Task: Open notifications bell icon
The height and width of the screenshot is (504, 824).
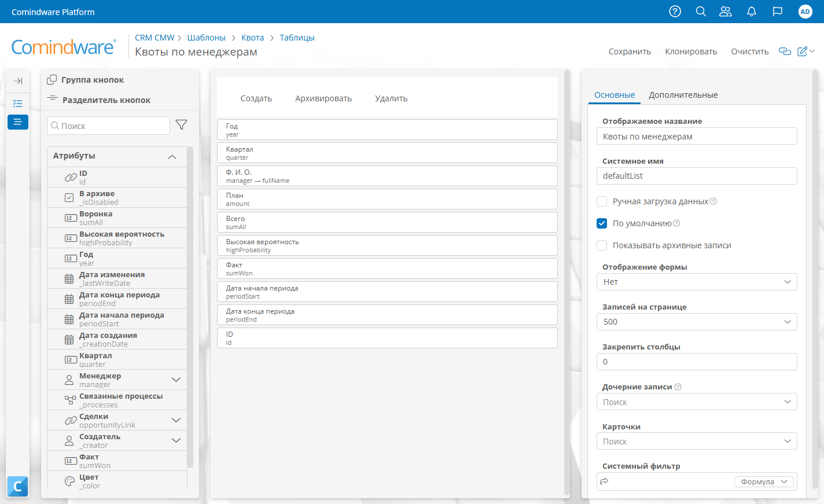Action: 752,12
